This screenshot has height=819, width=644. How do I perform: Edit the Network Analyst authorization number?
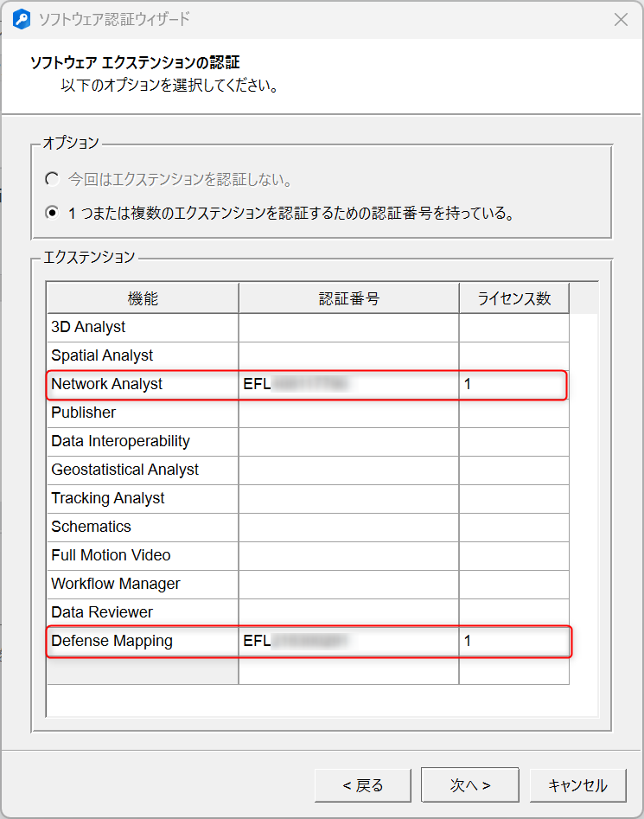pyautogui.click(x=348, y=384)
